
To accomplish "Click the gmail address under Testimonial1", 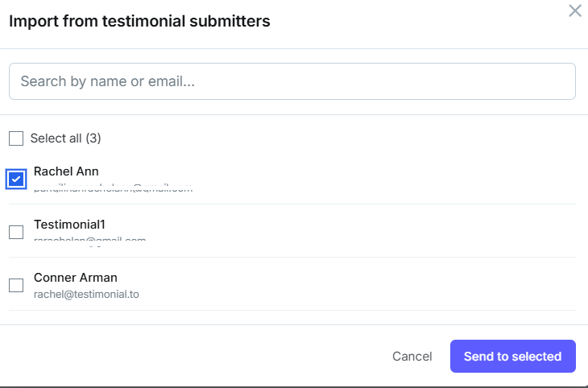I will 89,241.
